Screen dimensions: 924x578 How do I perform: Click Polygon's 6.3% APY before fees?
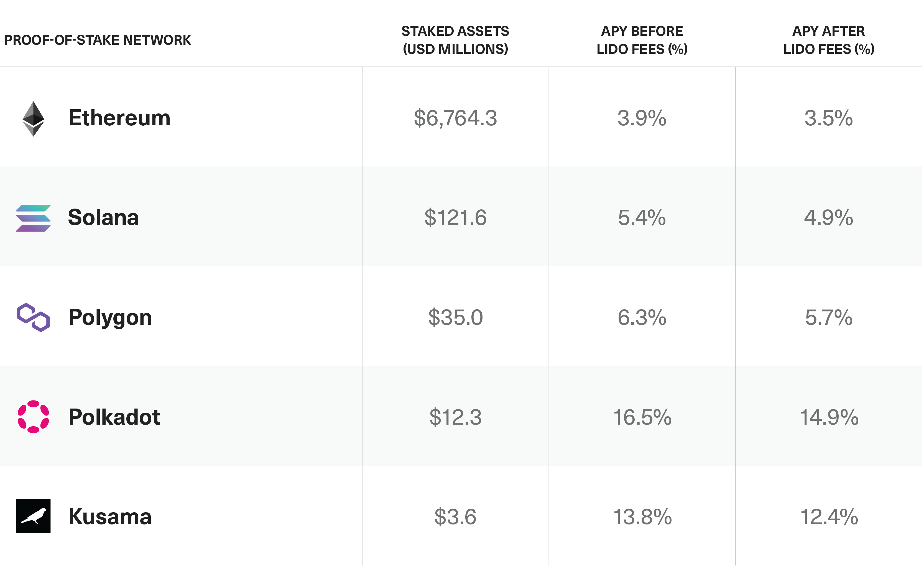coord(642,318)
